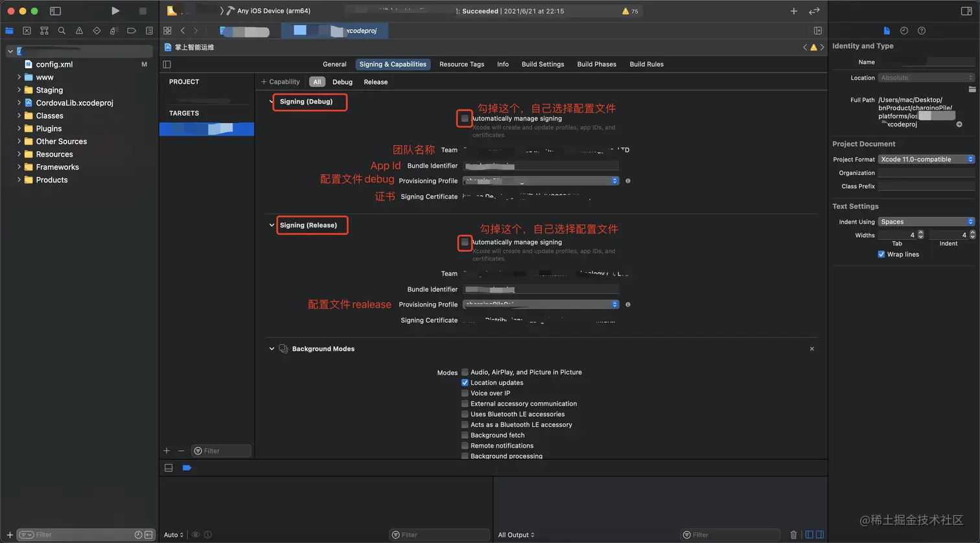Screen dimensions: 980x543
Task: Show the File inspector
Action: pos(887,30)
